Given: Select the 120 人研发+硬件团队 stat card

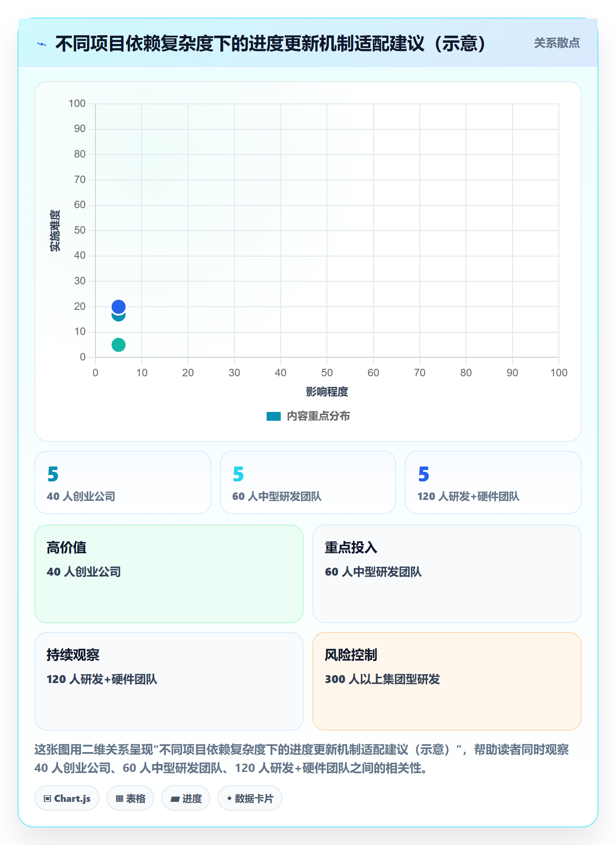Looking at the screenshot, I should tap(493, 482).
